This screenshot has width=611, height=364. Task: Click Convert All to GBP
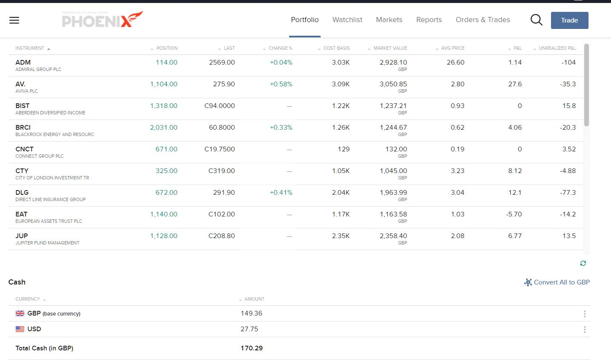tap(557, 282)
